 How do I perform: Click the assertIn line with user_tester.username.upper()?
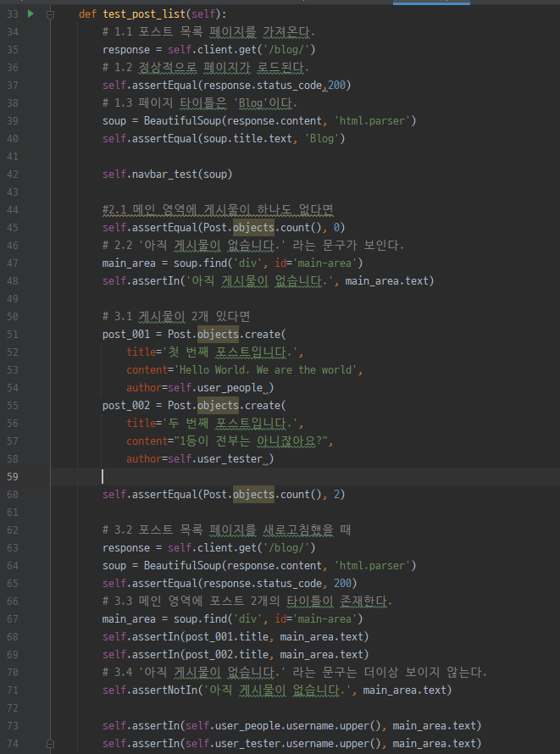point(292,744)
